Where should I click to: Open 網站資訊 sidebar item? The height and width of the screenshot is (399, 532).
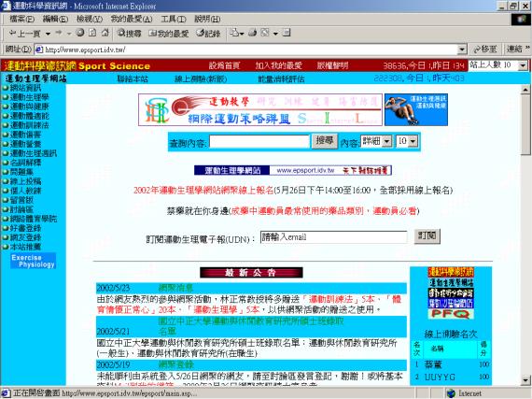click(x=25, y=88)
